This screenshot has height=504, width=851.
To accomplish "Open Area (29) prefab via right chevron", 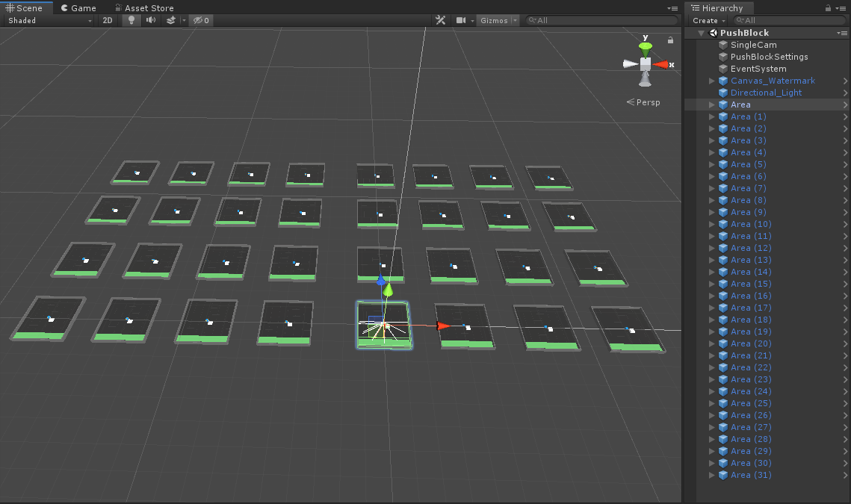I will point(845,451).
